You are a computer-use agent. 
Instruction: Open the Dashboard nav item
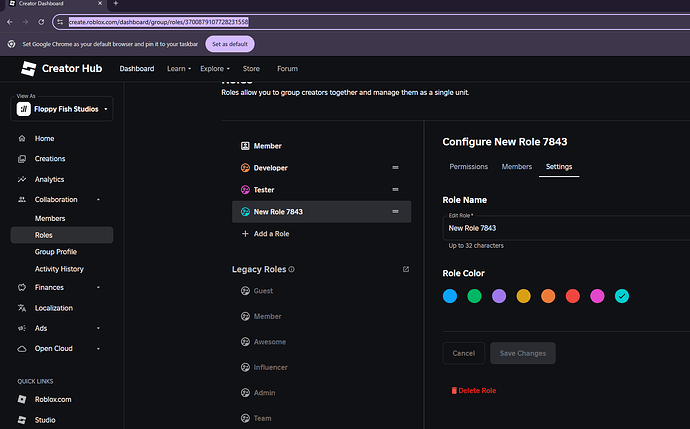pyautogui.click(x=137, y=69)
